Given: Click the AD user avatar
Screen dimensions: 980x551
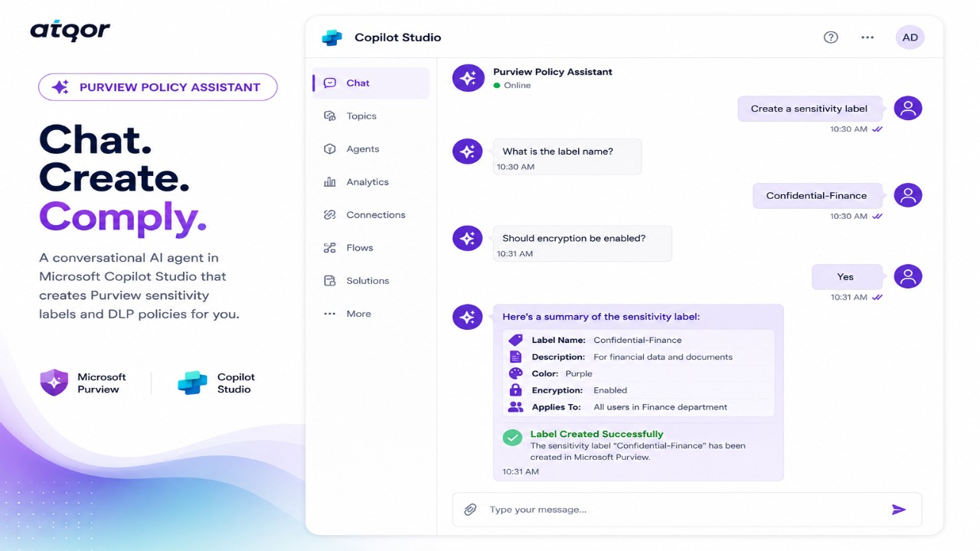Looking at the screenshot, I should [x=910, y=37].
